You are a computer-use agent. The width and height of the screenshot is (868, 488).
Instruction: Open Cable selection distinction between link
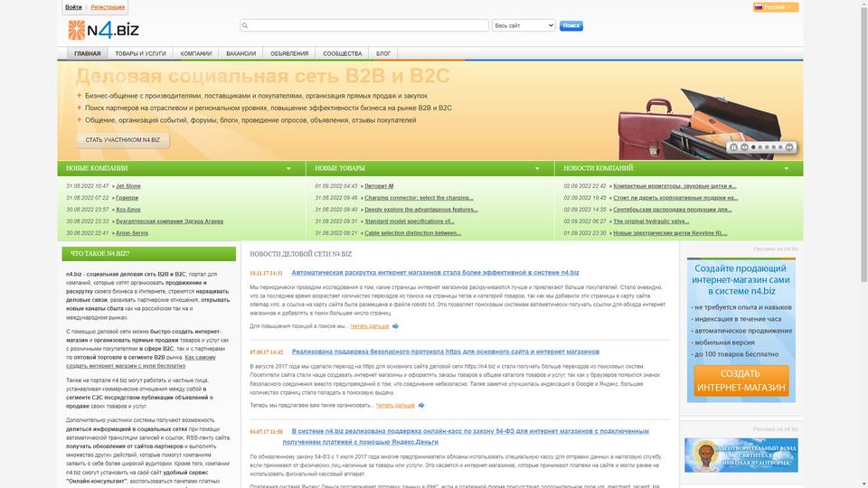coord(413,233)
